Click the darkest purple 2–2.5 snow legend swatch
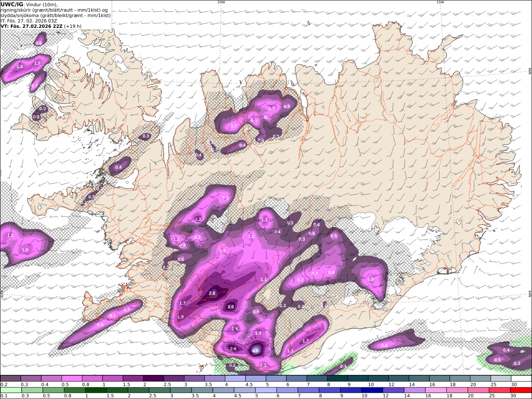The width and height of the screenshot is (532, 399). coord(153,379)
